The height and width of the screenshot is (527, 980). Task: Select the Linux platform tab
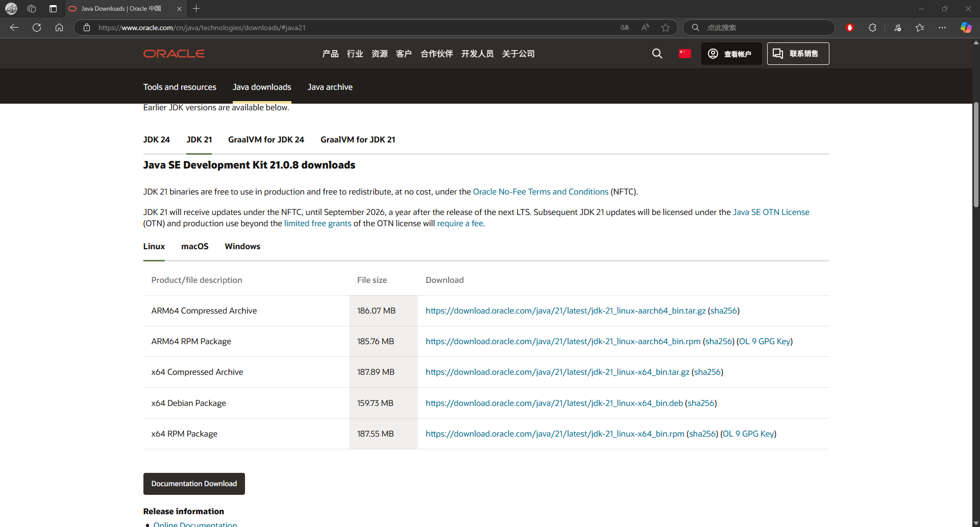tap(154, 247)
